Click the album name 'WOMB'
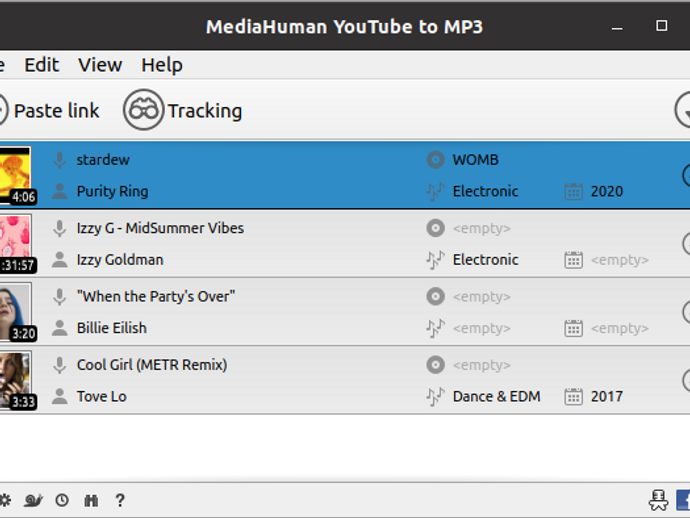 click(475, 160)
